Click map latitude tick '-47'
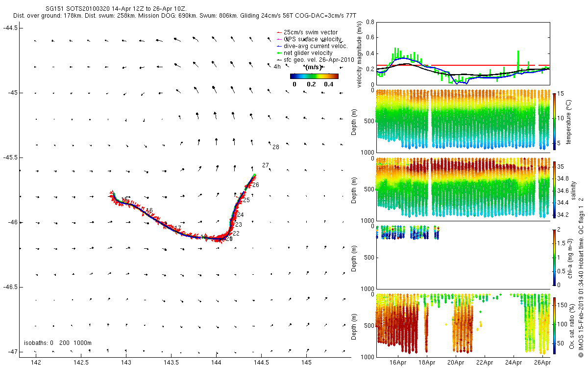588x368 pixels. point(12,352)
